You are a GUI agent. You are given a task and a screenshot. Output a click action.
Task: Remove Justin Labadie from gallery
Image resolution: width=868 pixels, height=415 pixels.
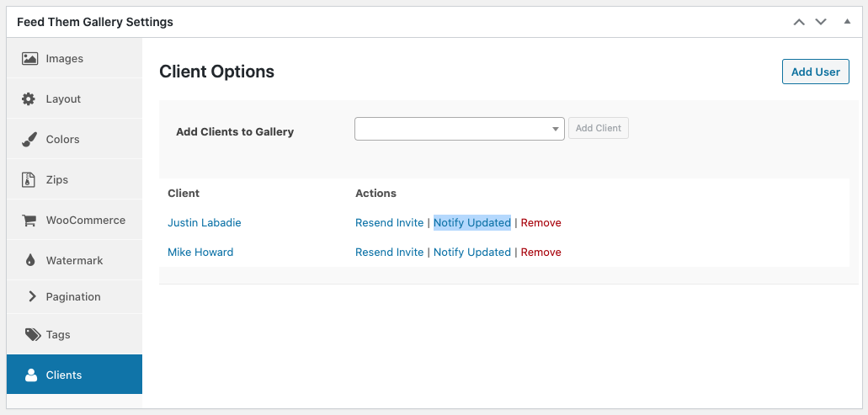click(x=541, y=222)
